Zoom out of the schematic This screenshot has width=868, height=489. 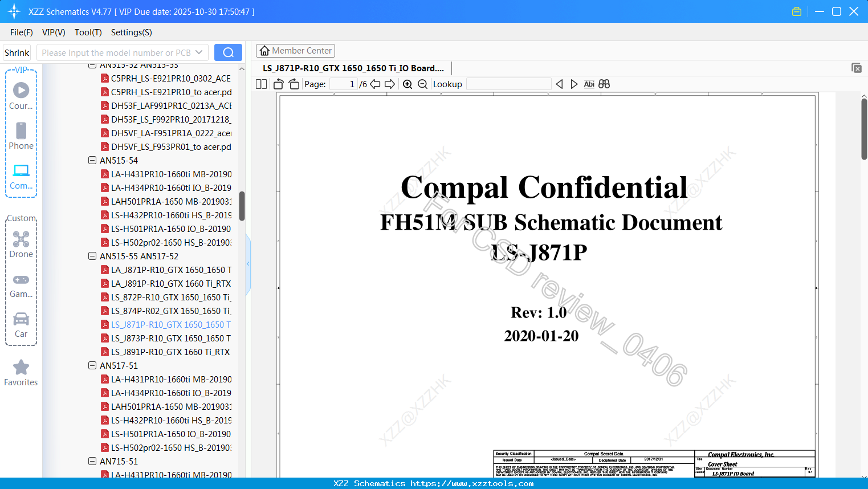422,84
